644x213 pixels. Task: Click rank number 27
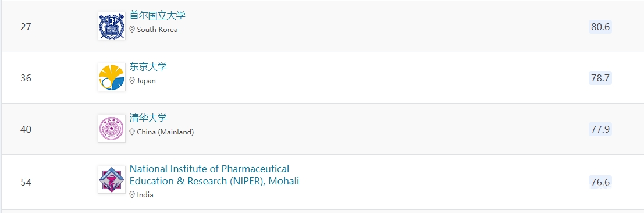pos(26,27)
